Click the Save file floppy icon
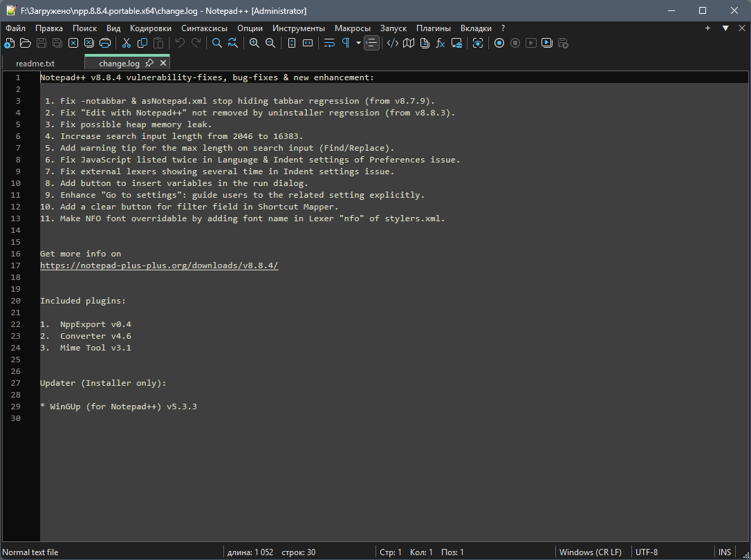Screen dimensions: 751x560 41,43
